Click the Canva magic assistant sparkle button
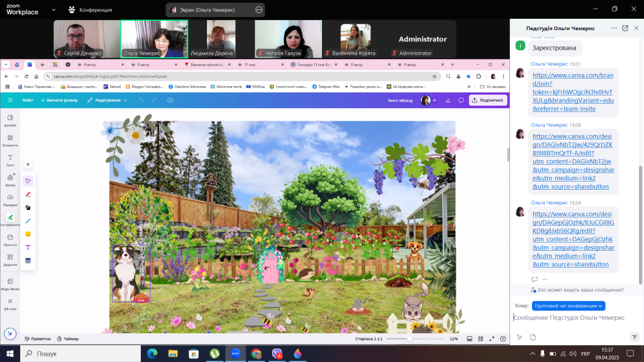 (10, 334)
